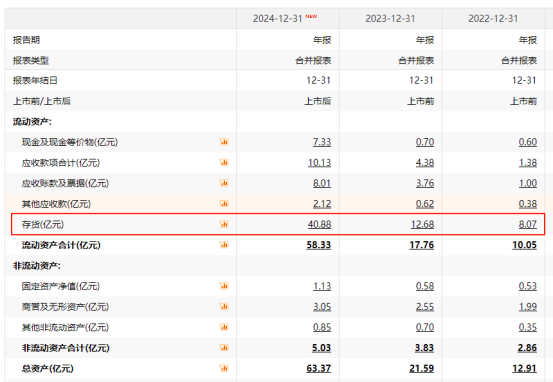553x382 pixels.
Task: Open chart icon for 其他非流动资产 row
Action: [224, 327]
